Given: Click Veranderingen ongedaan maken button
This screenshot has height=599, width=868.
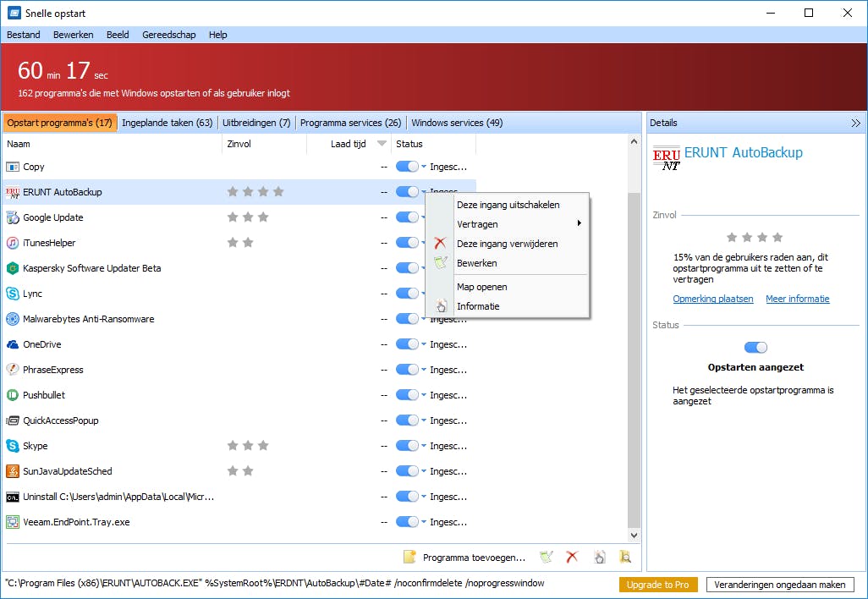Looking at the screenshot, I should [779, 585].
